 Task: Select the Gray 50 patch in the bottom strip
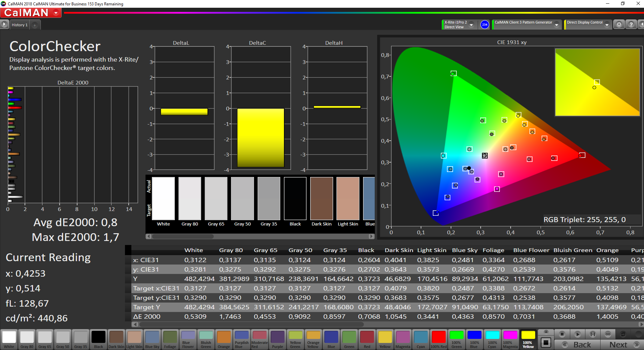[x=63, y=339]
